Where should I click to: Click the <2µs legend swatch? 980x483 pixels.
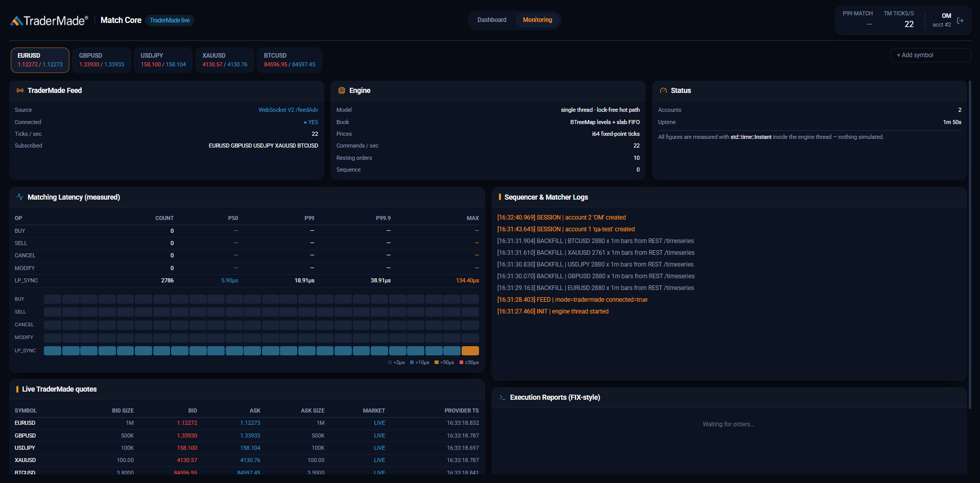pyautogui.click(x=390, y=363)
